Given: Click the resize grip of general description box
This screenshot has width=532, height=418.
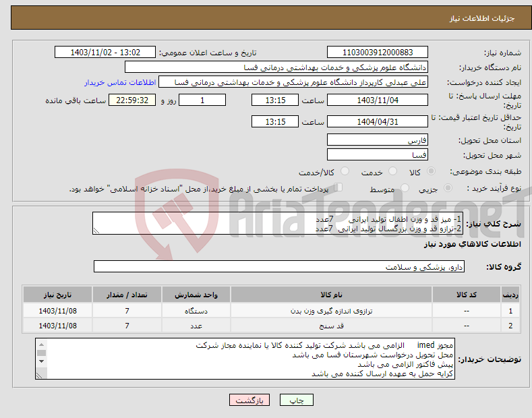Looking at the screenshot, I should coord(96,231).
